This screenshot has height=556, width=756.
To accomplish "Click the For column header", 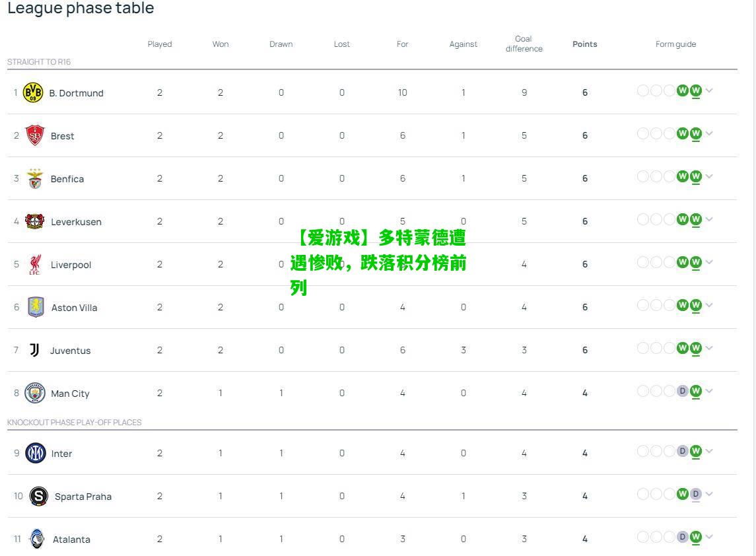I will (x=403, y=44).
